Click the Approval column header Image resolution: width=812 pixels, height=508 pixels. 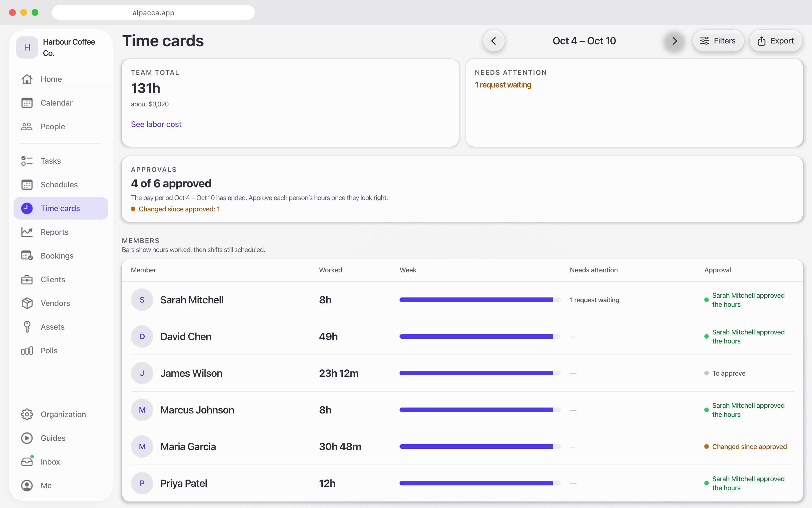point(717,270)
